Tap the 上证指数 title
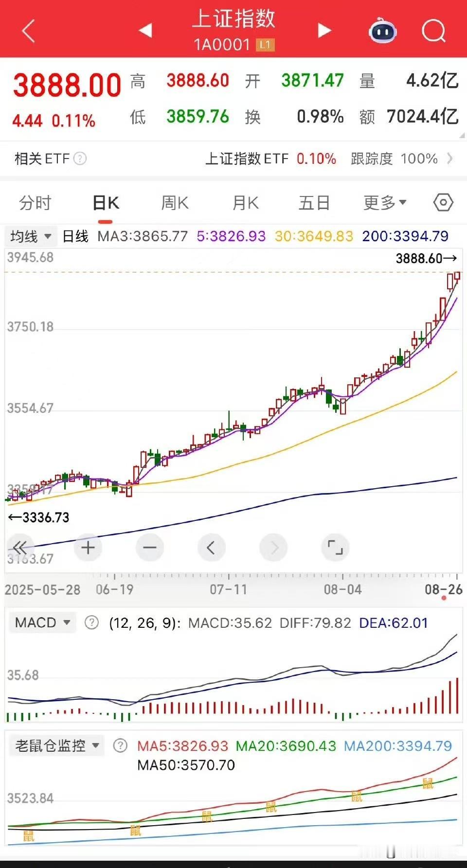This screenshot has height=868, width=467. point(233,19)
